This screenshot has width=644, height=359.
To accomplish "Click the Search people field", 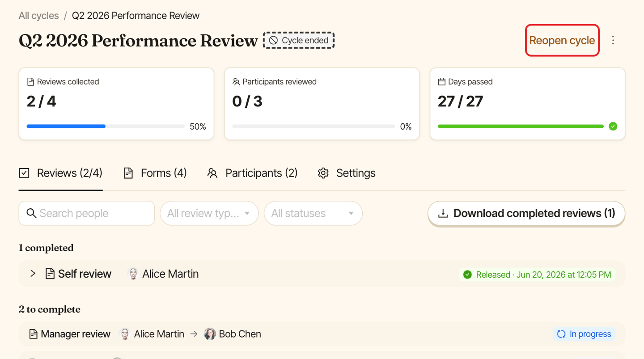I will coord(87,213).
